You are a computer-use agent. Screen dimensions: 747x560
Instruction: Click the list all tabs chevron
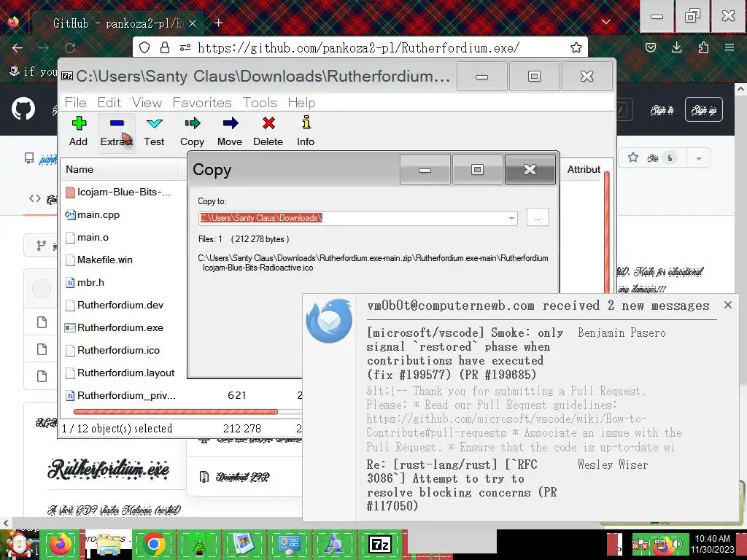coord(606,22)
